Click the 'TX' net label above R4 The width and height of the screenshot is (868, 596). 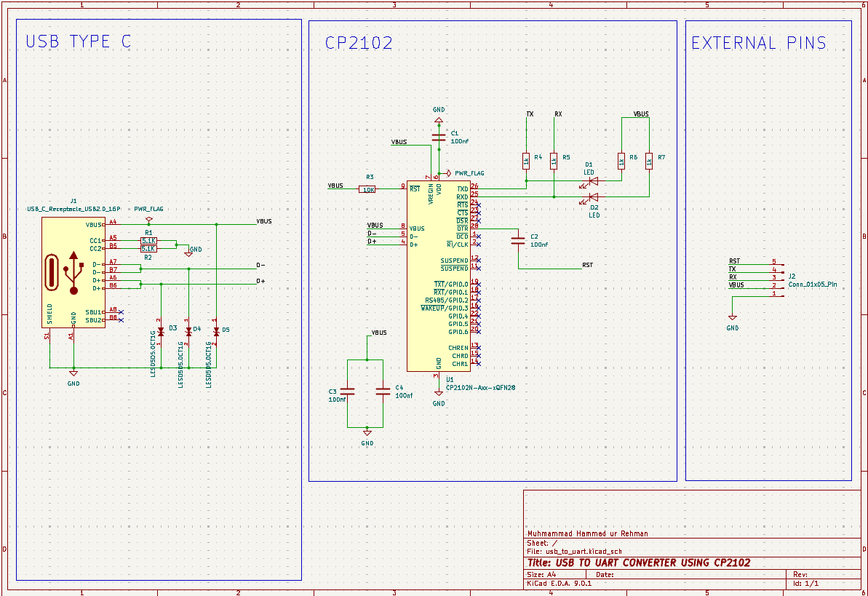(530, 114)
